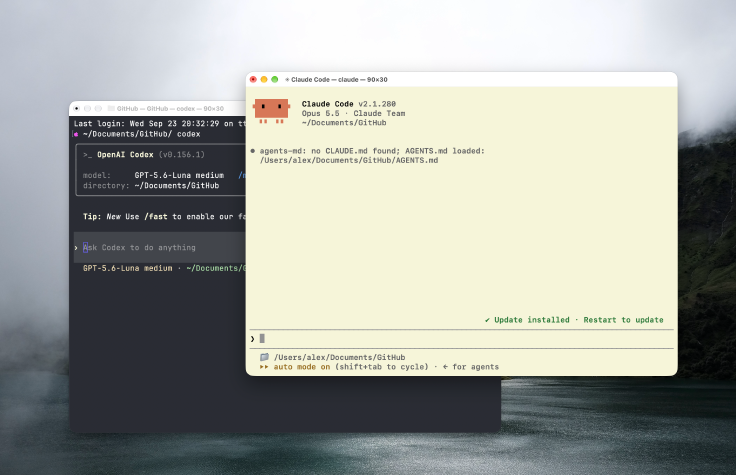Click Codex footer 'GPT-5.6-Luna medium' status
The image size is (736, 475).
click(128, 268)
